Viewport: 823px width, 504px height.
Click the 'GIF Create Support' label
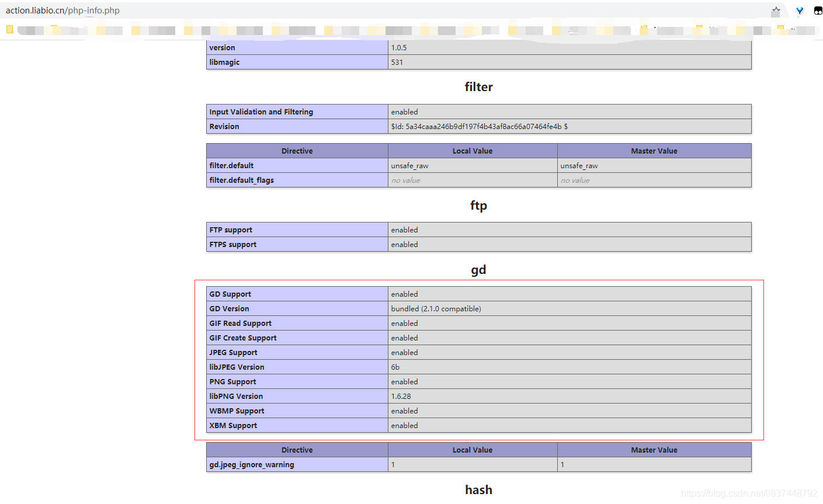point(243,338)
